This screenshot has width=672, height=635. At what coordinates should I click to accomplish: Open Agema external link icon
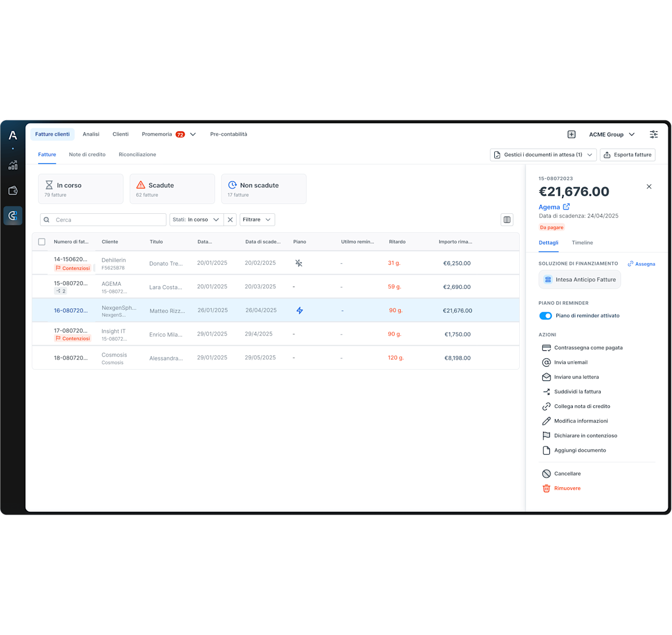566,207
